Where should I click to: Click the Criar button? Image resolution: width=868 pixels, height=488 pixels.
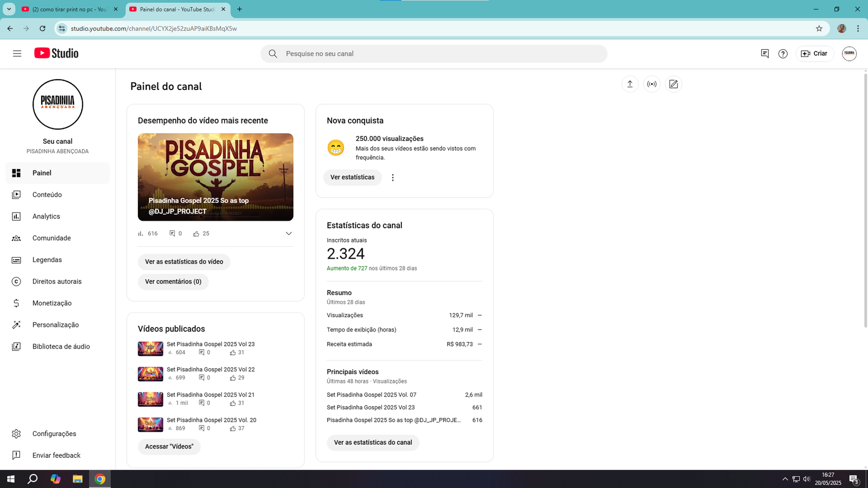pyautogui.click(x=814, y=54)
